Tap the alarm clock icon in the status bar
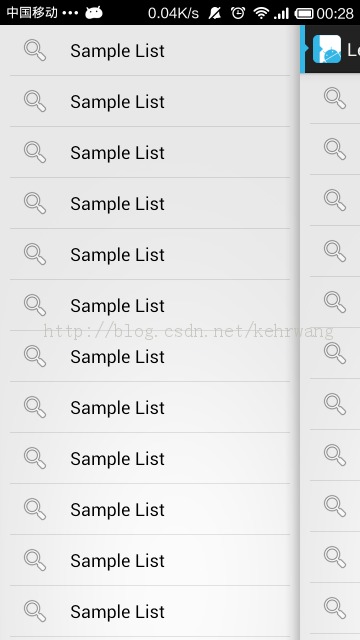360x640 pixels. point(238,13)
